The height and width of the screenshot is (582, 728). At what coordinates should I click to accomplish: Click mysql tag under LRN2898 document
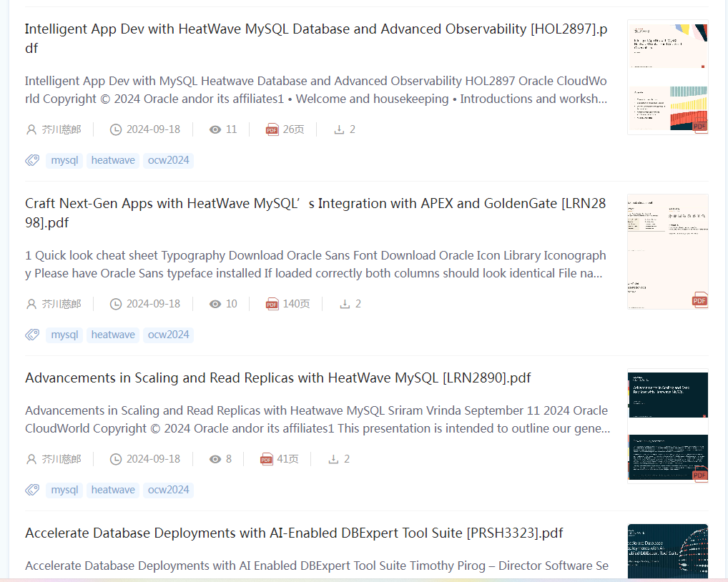pyautogui.click(x=64, y=335)
